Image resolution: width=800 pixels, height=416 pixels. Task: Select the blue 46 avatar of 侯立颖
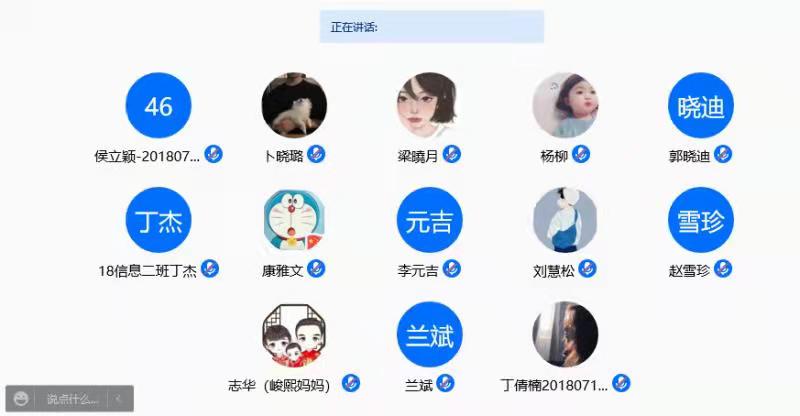pos(159,106)
